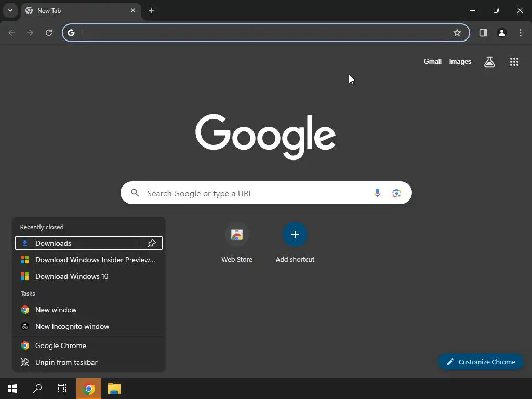Select the New Tab tab

pyautogui.click(x=81, y=11)
